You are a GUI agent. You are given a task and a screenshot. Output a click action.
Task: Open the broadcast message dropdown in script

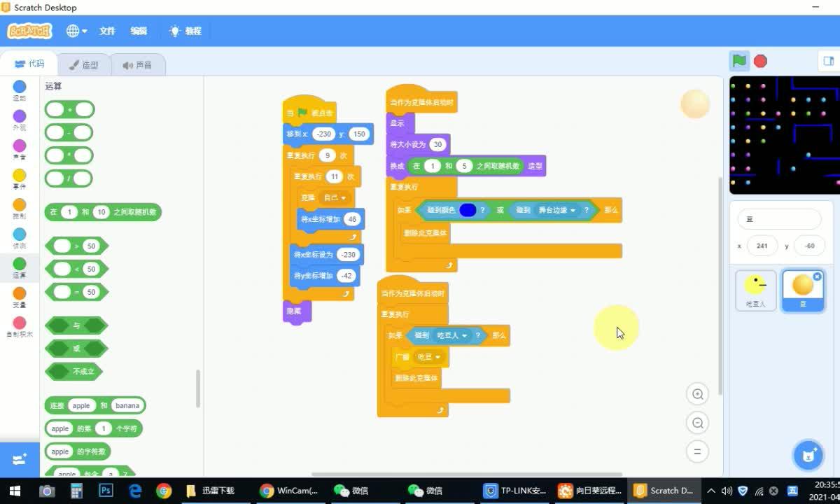pyautogui.click(x=438, y=357)
